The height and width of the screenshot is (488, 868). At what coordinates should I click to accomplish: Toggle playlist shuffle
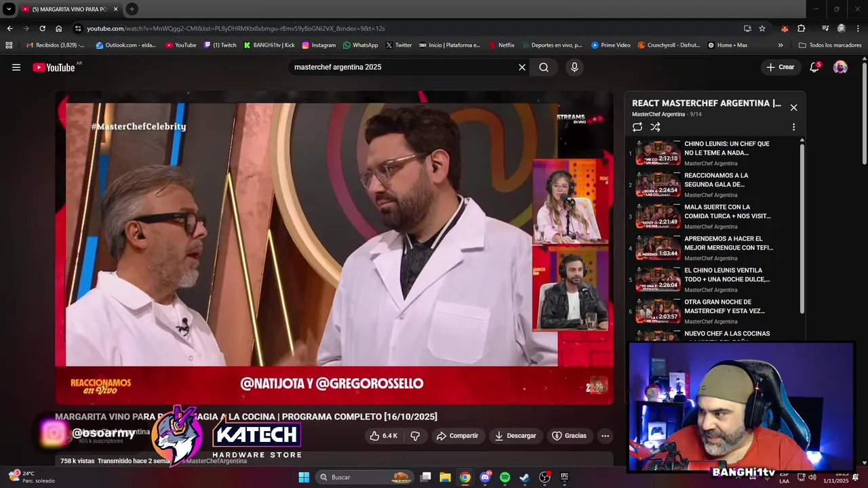[x=655, y=127]
